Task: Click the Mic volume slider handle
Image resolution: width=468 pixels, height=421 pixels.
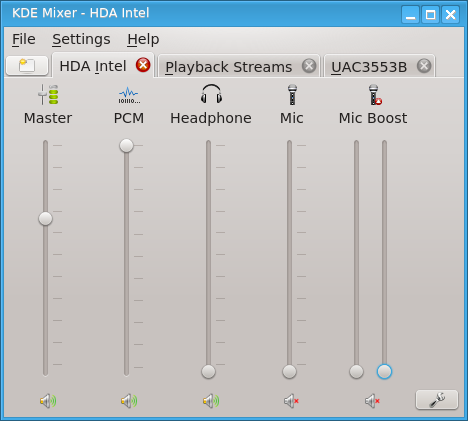Action: (289, 371)
